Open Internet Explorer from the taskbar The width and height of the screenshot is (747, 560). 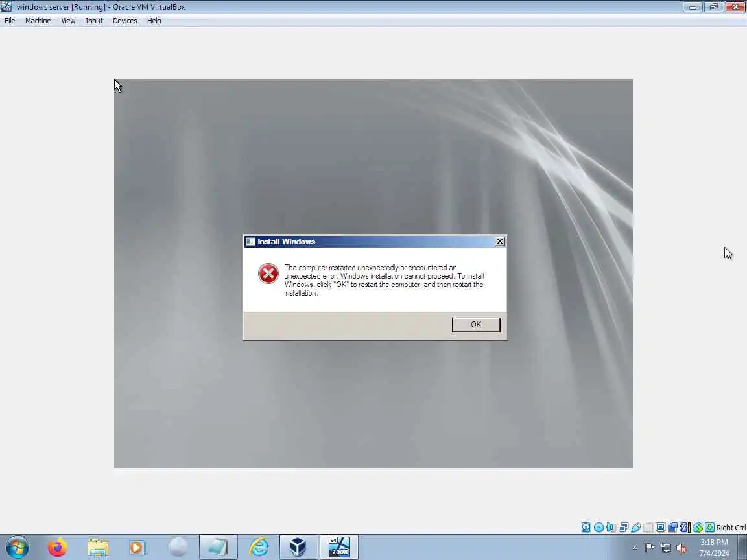click(x=259, y=547)
